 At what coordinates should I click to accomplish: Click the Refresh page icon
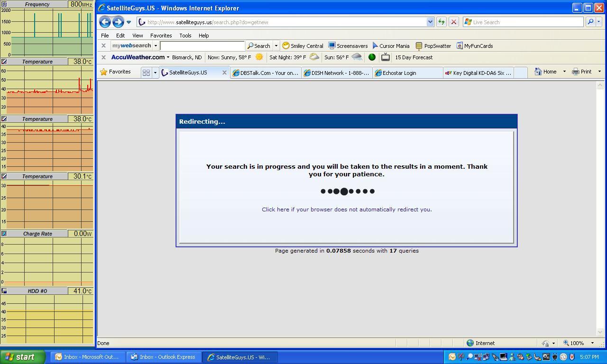pyautogui.click(x=441, y=22)
